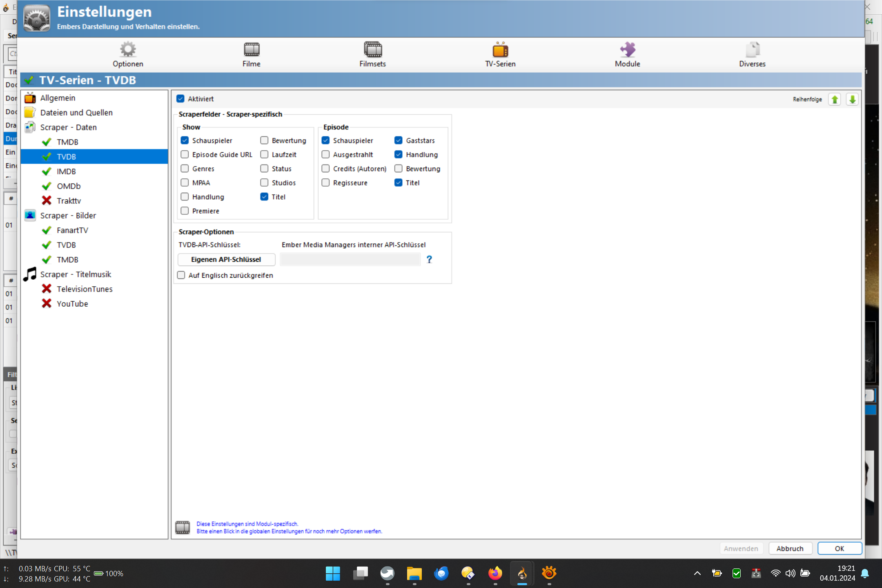Enable Episode Bewertung checkbox

[x=399, y=169]
